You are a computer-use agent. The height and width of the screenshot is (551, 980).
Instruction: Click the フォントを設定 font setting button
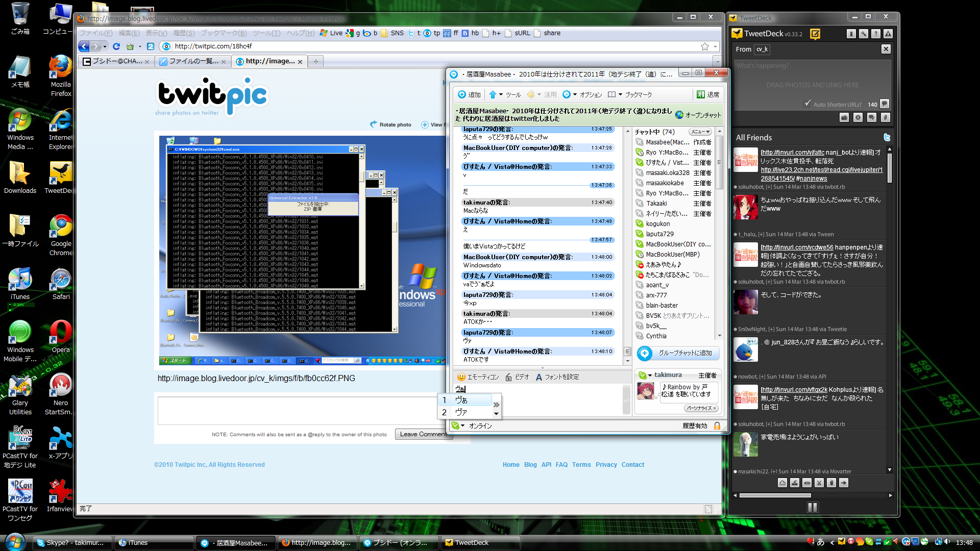(x=557, y=377)
